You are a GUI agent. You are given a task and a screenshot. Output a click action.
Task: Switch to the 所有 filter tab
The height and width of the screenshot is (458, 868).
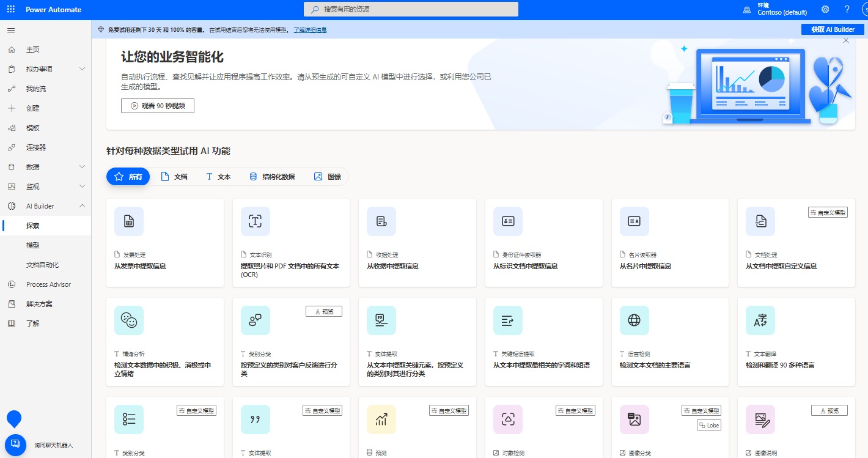click(x=128, y=177)
